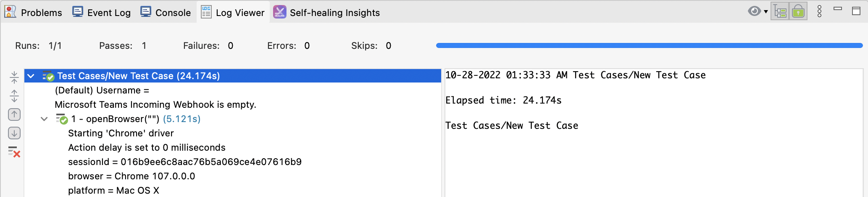868x197 pixels.
Task: Click the Expand All icon in log sidebar
Action: pyautogui.click(x=14, y=96)
